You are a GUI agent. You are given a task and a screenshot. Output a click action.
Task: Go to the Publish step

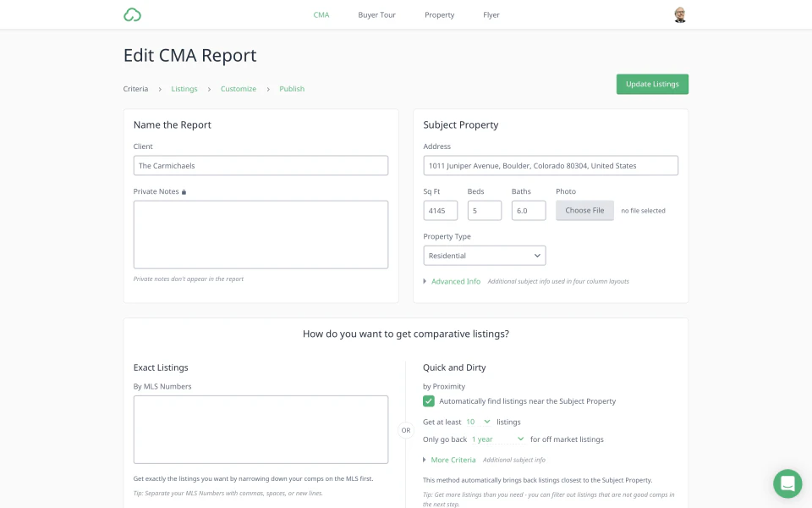[x=292, y=89]
